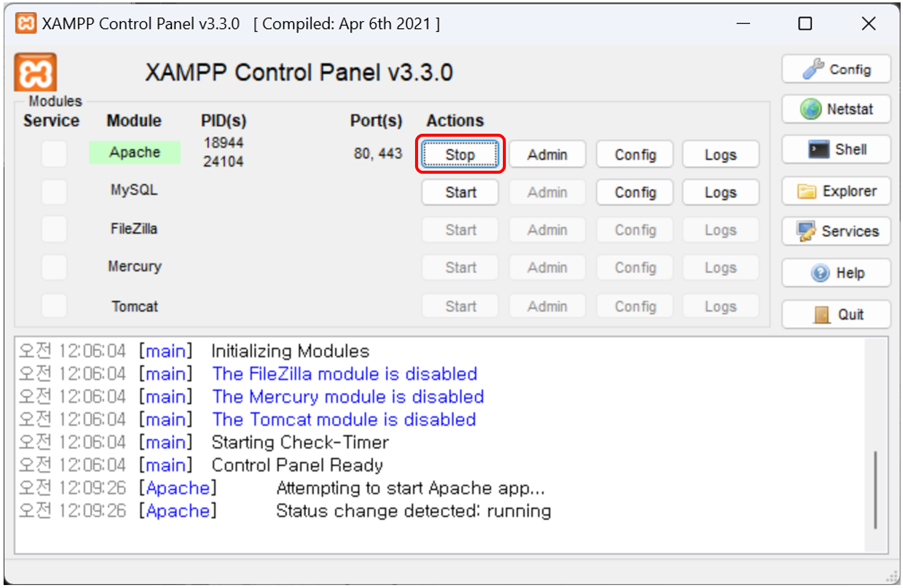
Task: Toggle the FileZilla service checkbox
Action: click(x=54, y=229)
